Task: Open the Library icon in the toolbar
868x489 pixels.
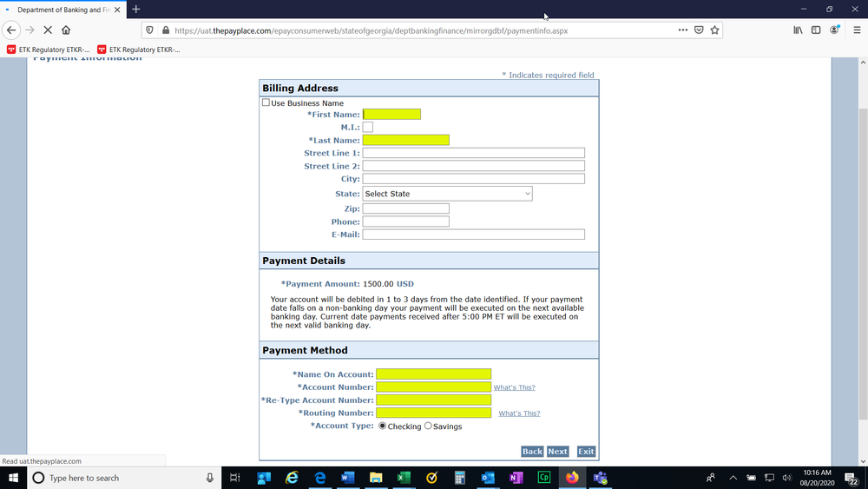Action: click(798, 30)
